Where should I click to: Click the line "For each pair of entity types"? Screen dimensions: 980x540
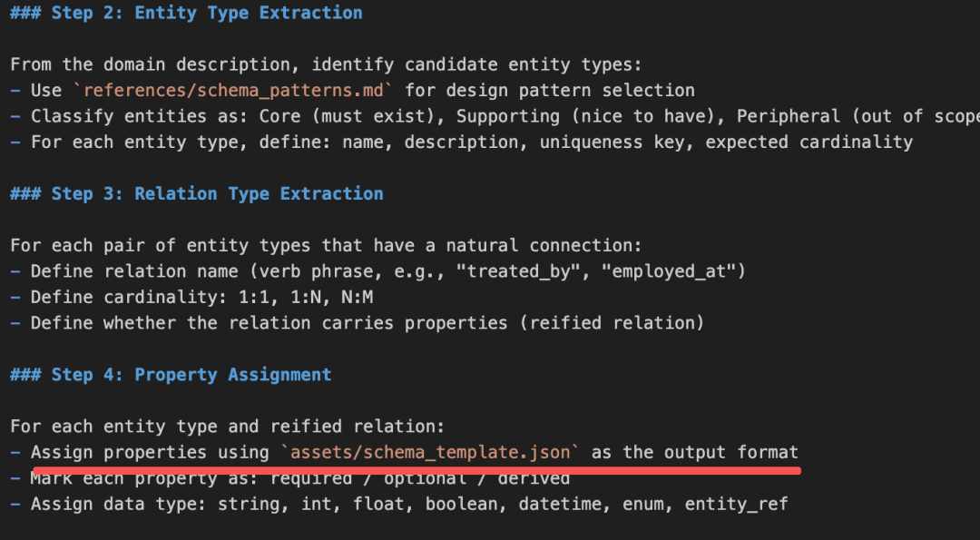(x=327, y=246)
